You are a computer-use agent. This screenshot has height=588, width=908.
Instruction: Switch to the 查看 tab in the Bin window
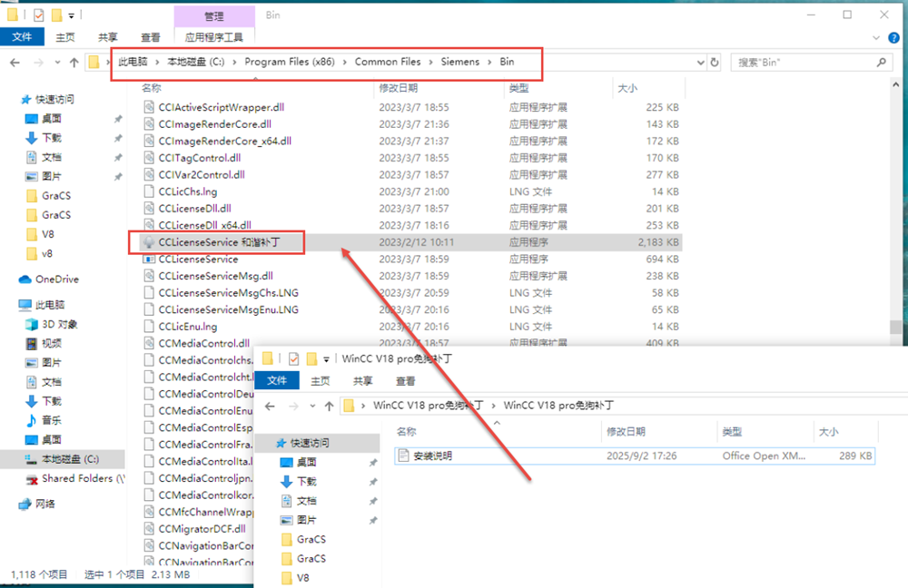[151, 37]
